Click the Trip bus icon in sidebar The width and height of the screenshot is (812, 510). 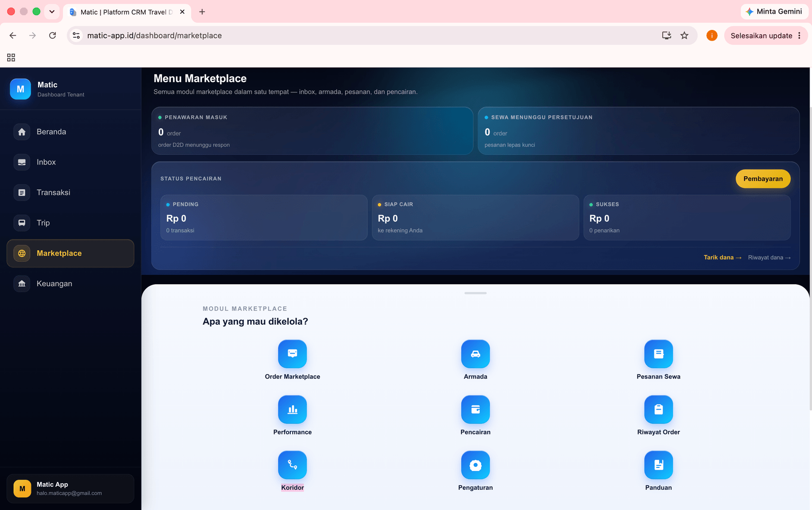[x=22, y=223]
